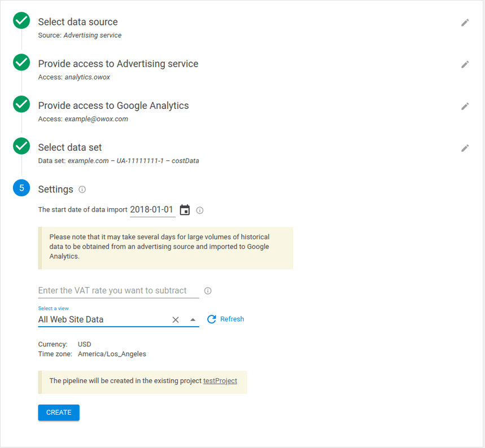Show info tooltip next to Settings heading

tap(82, 190)
